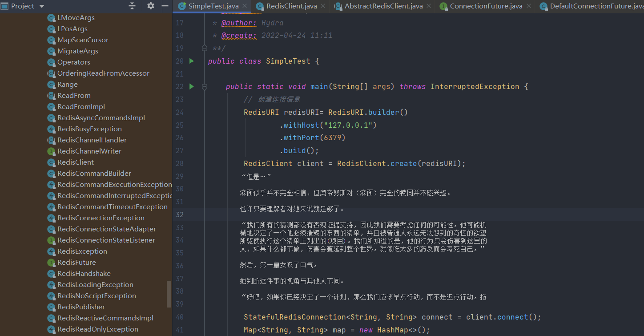Switch to ConnectionFuture.java tab
This screenshot has height=336, width=644.
tap(486, 6)
